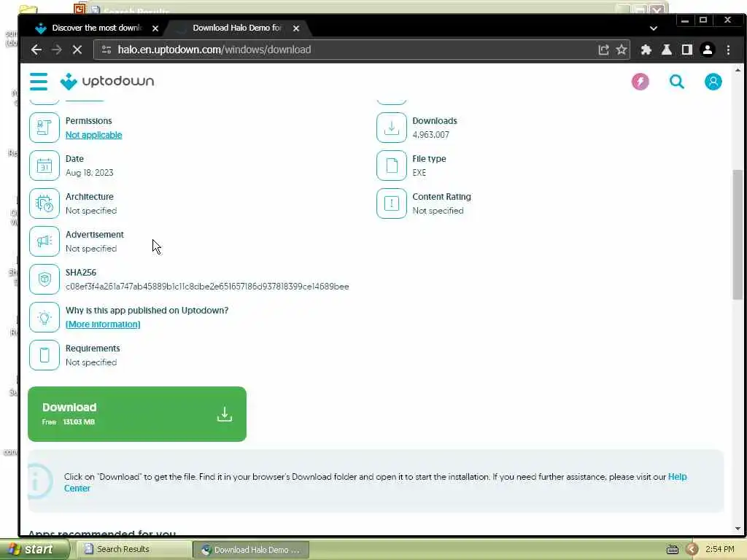Click the scrollbar down arrow
Image resolution: width=747 pixels, height=560 pixels.
[x=738, y=529]
